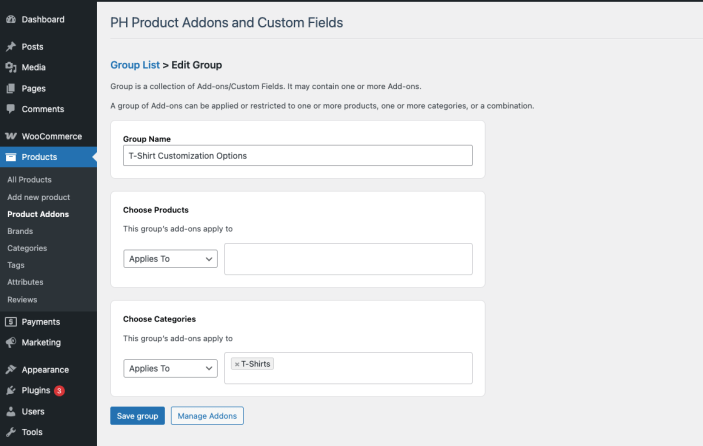Open Applies To dropdown under Choose Products
Screen dimensions: 703x446
[170, 259]
